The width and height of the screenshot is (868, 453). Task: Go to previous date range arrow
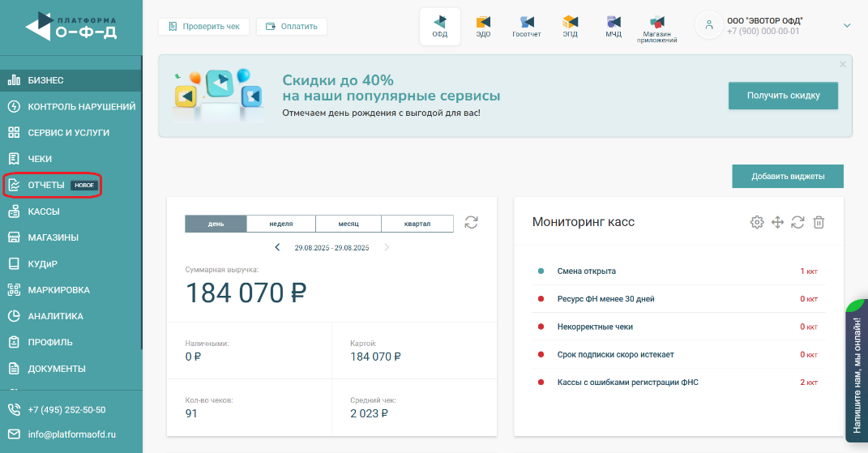[277, 247]
